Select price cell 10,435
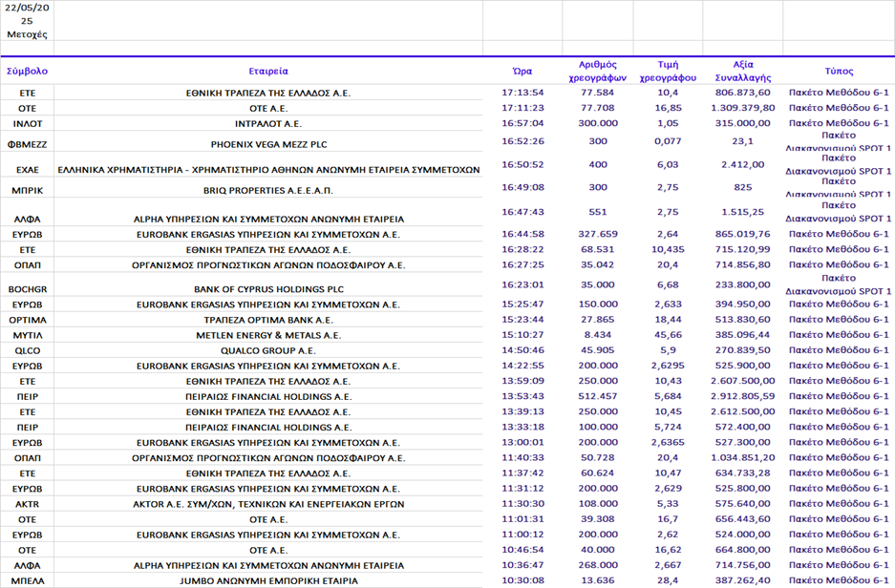Image resolution: width=895 pixels, height=588 pixels. (668, 249)
